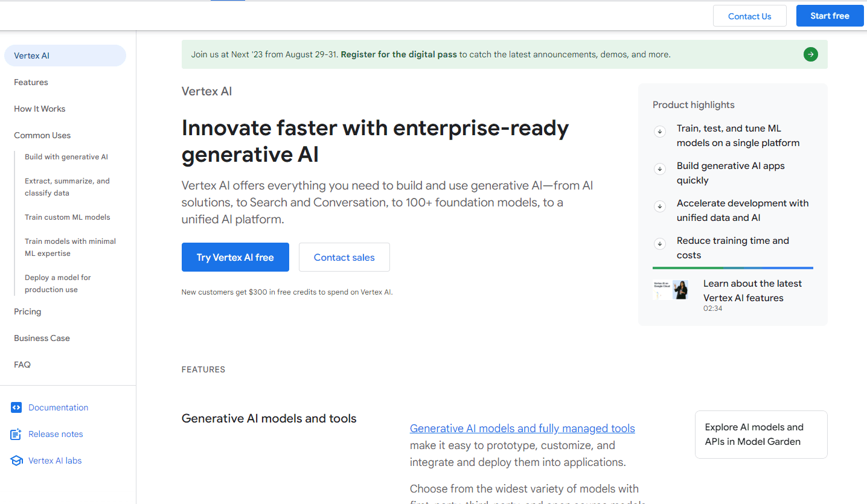
Task: Go to Features in the sidebar
Action: point(31,82)
